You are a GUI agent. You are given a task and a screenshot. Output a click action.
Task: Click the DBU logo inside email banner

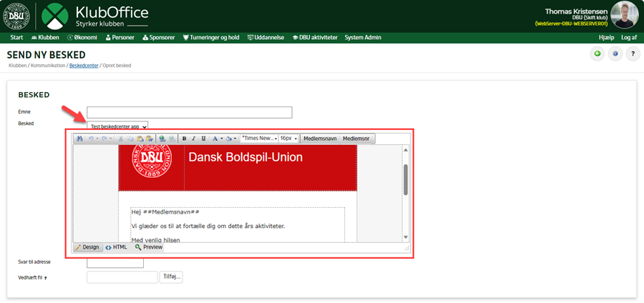tap(152, 160)
